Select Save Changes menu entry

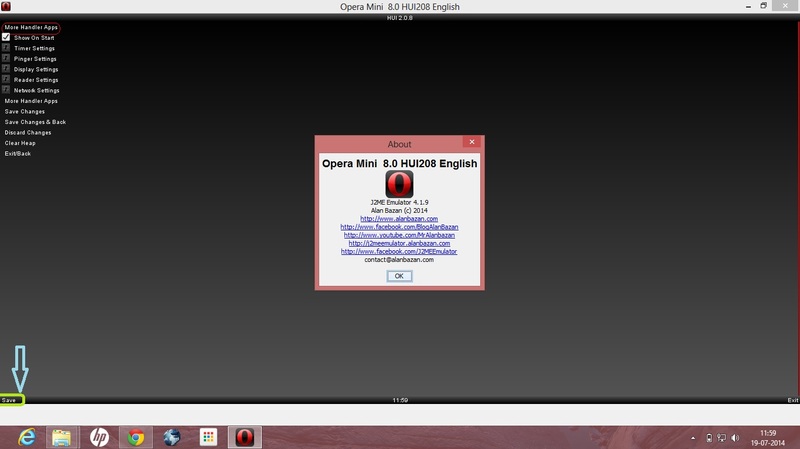click(x=24, y=111)
